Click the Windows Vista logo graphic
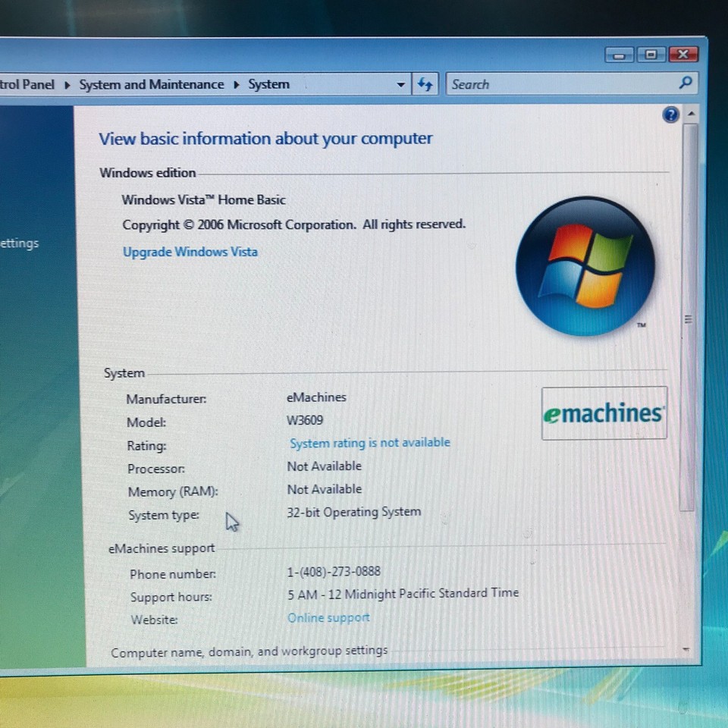728x728 pixels. point(585,265)
